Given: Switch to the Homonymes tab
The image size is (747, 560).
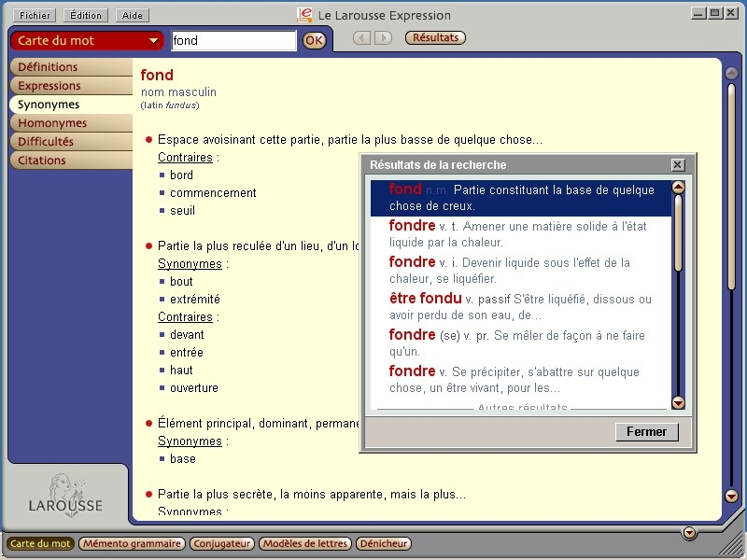Looking at the screenshot, I should 71,123.
